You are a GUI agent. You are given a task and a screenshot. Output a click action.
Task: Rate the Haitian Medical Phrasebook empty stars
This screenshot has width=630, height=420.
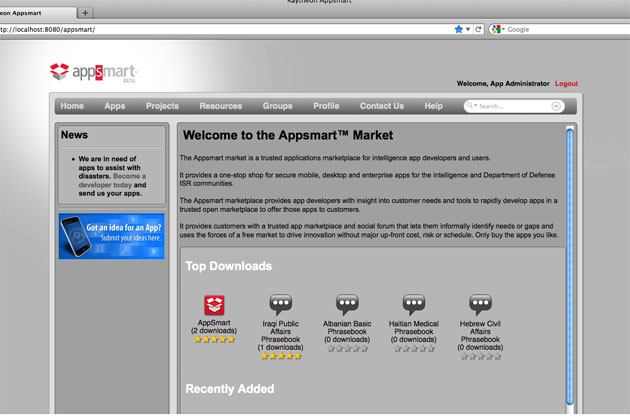coord(414,349)
